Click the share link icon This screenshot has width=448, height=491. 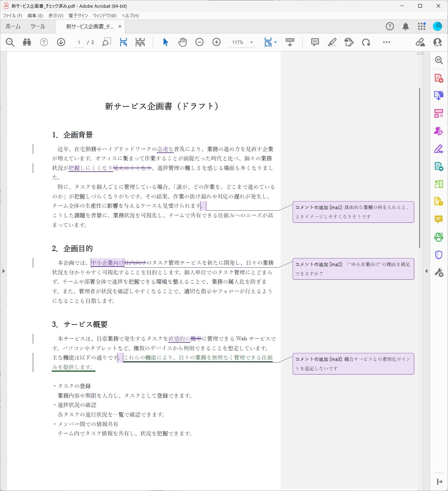(x=420, y=42)
